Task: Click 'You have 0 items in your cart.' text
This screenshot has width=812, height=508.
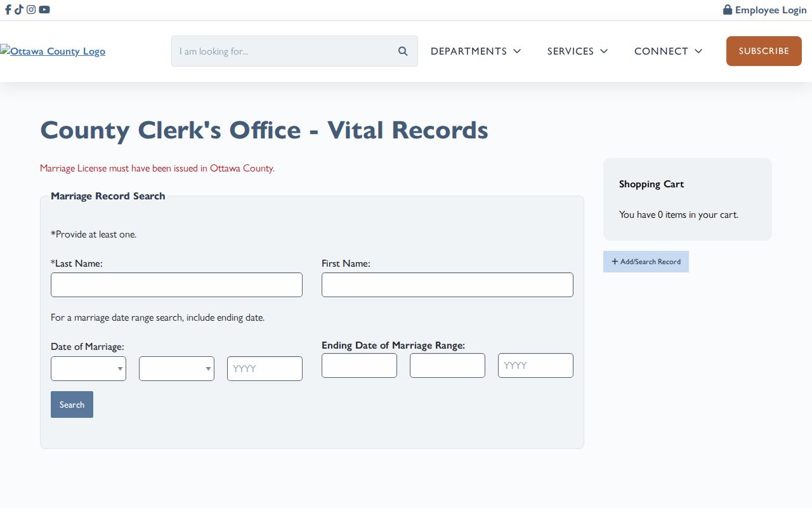Action: coord(679,215)
